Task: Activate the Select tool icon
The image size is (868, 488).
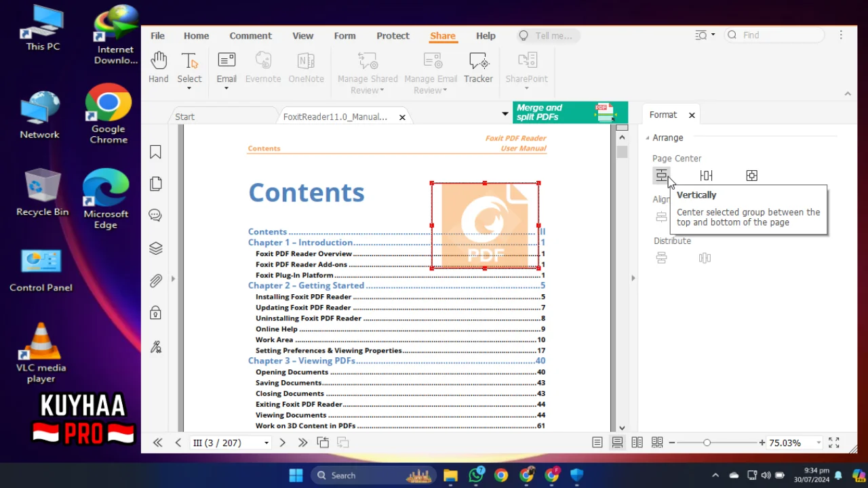Action: tap(189, 61)
